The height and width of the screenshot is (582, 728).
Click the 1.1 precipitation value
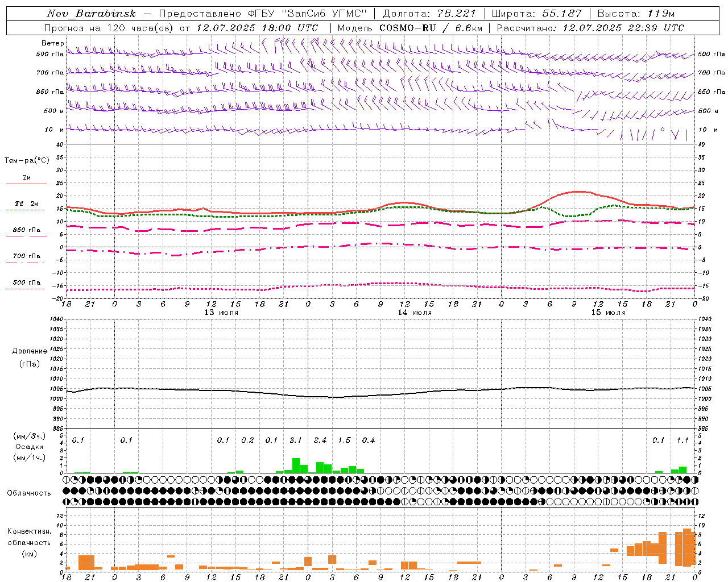(x=682, y=440)
